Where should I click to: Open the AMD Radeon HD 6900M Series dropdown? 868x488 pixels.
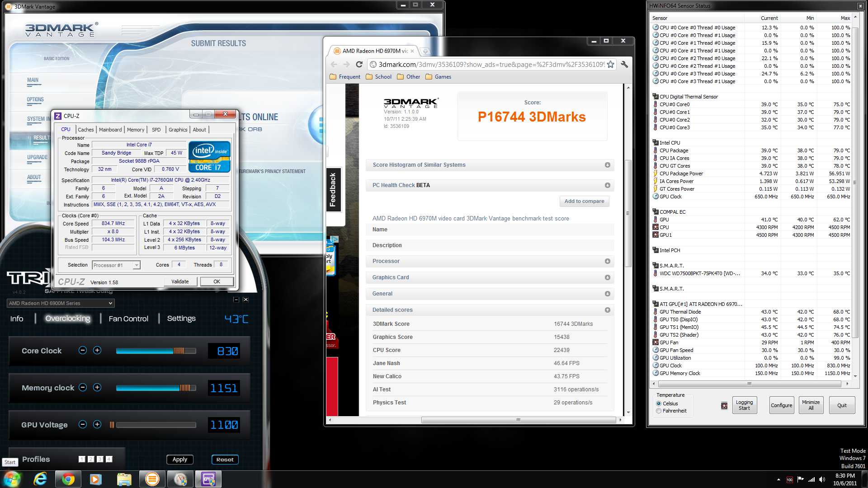[x=60, y=303]
